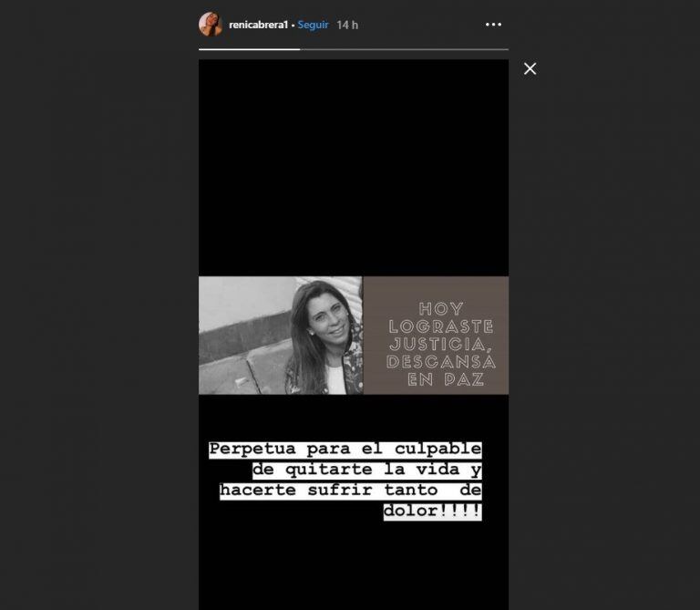This screenshot has height=610, width=700.
Task: Open renicabrera1's profile avatar
Action: [x=211, y=24]
